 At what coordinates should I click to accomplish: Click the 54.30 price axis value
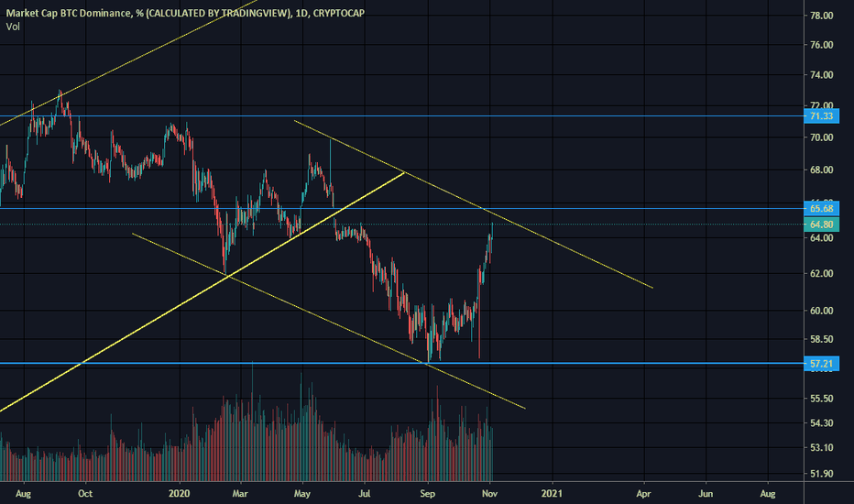[x=821, y=423]
